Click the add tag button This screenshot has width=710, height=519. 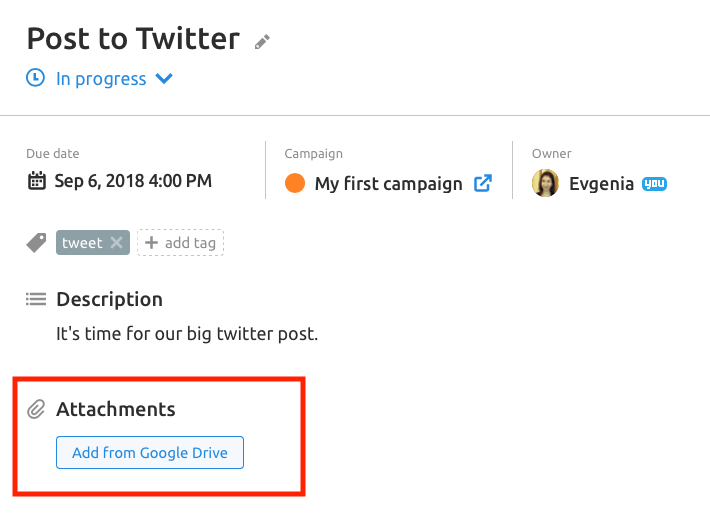pyautogui.click(x=180, y=243)
